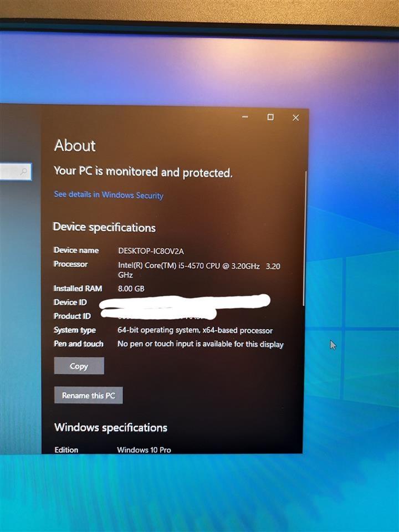
Task: Click the Device name label
Action: pos(76,250)
